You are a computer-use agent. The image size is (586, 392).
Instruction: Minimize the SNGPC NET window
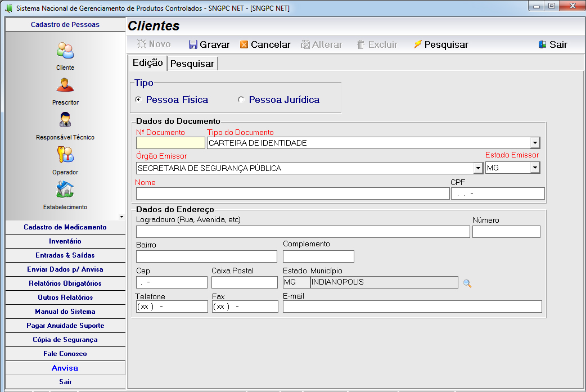point(537,6)
